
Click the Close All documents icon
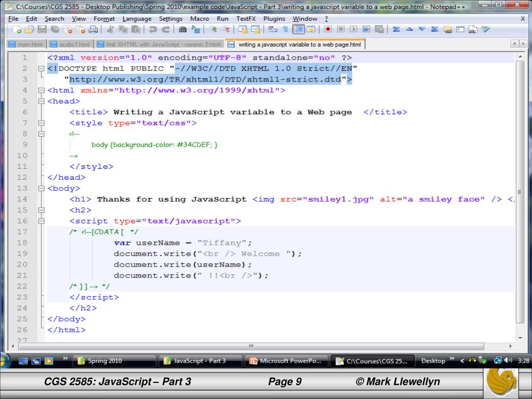pos(81,30)
